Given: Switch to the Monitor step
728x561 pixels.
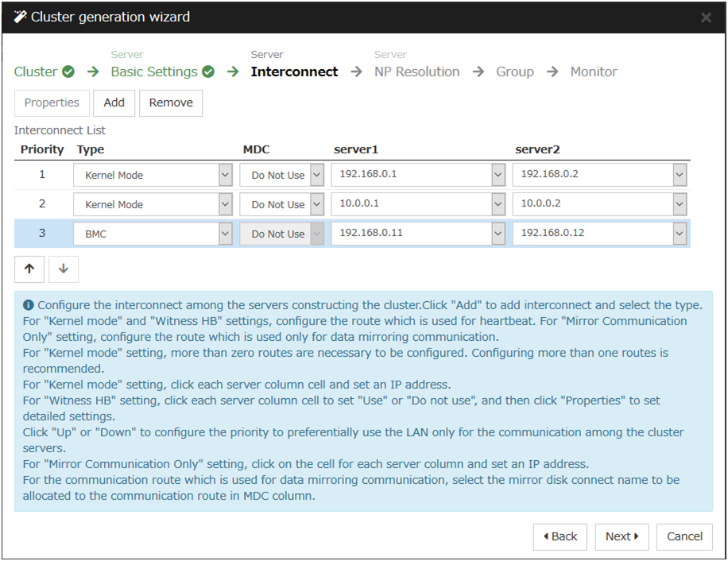Looking at the screenshot, I should pyautogui.click(x=593, y=72).
